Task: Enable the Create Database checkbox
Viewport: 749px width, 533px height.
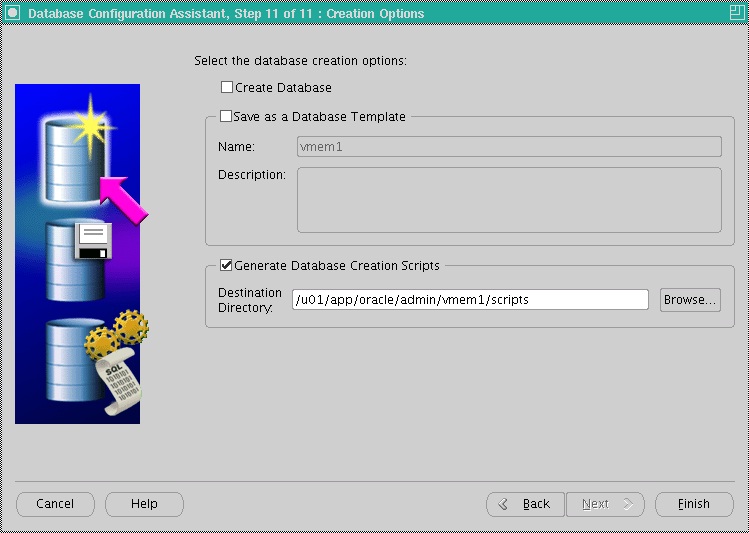Action: pyautogui.click(x=227, y=88)
